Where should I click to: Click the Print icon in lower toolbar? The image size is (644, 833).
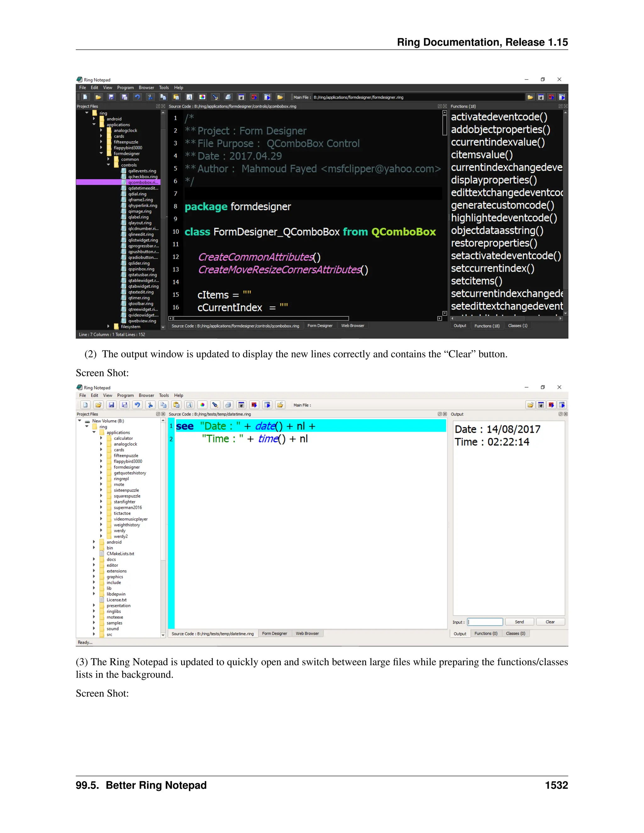[228, 405]
